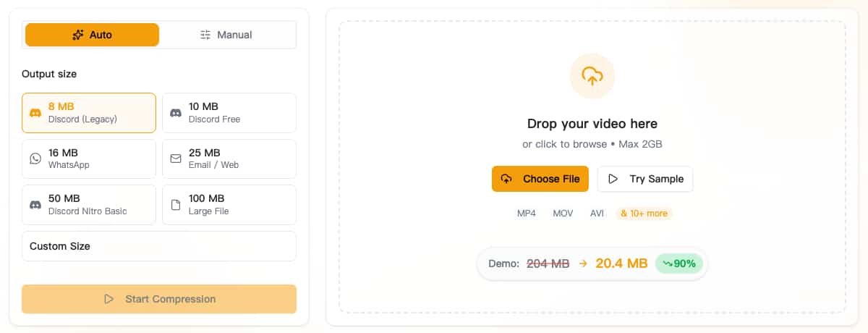Screen dimensions: 868x333
Task: Open the Custom Size option
Action: (x=158, y=246)
